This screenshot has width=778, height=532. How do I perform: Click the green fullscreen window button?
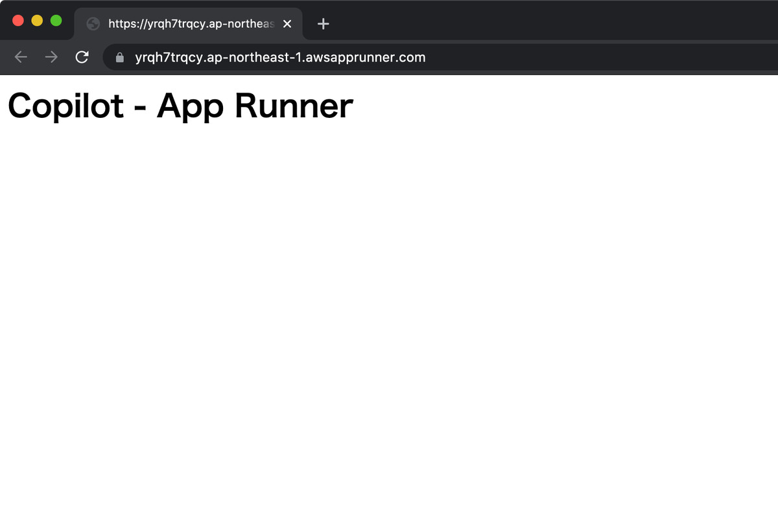click(56, 21)
